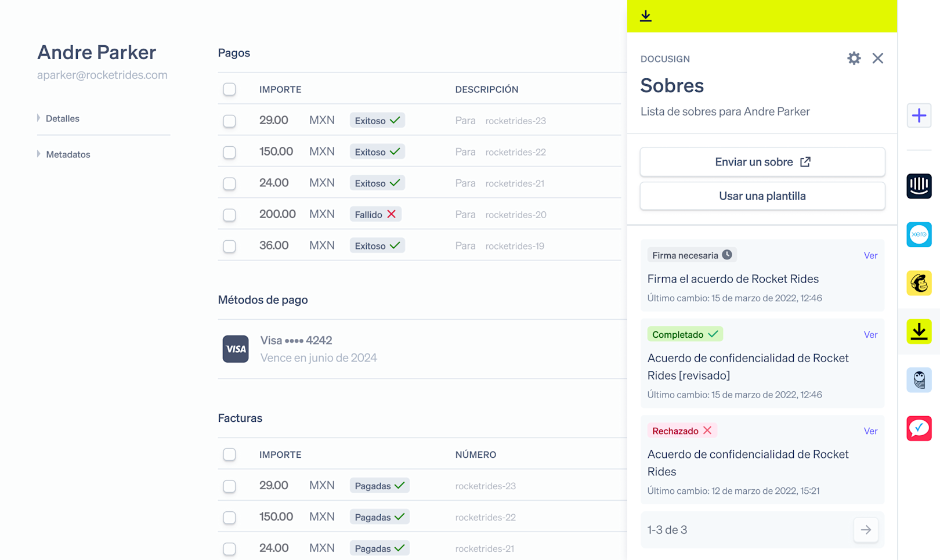Check the 150.00 MXN Pagadas invoice checkbox
This screenshot has width=940, height=560.
[x=229, y=517]
